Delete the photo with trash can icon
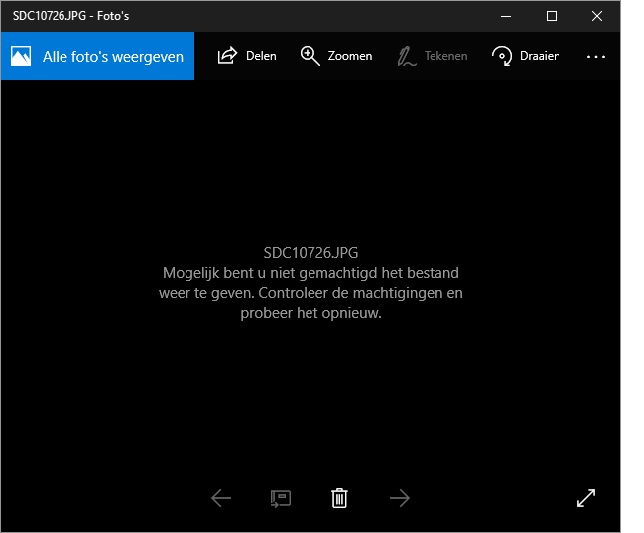 [x=340, y=498]
